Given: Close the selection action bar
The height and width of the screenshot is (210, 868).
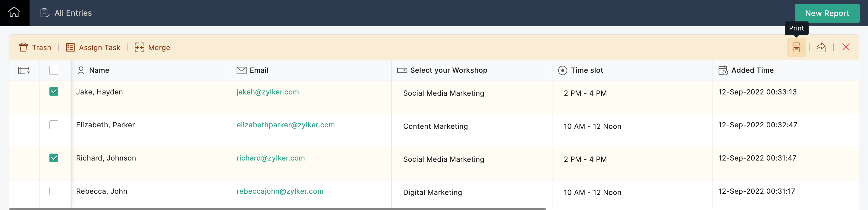Looking at the screenshot, I should pyautogui.click(x=846, y=47).
